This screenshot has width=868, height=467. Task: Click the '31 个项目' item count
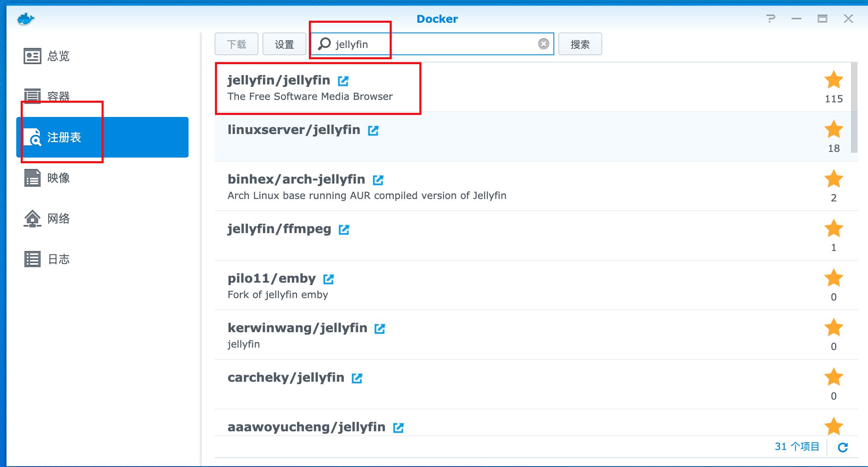click(797, 447)
